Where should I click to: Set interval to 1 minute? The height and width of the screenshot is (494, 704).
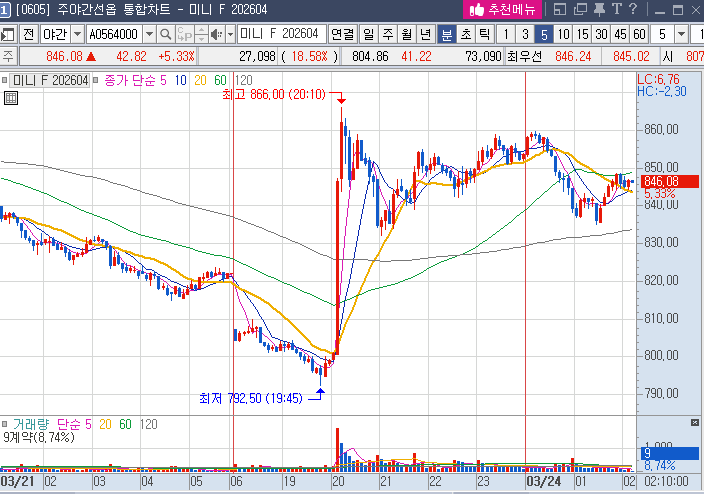(x=506, y=34)
